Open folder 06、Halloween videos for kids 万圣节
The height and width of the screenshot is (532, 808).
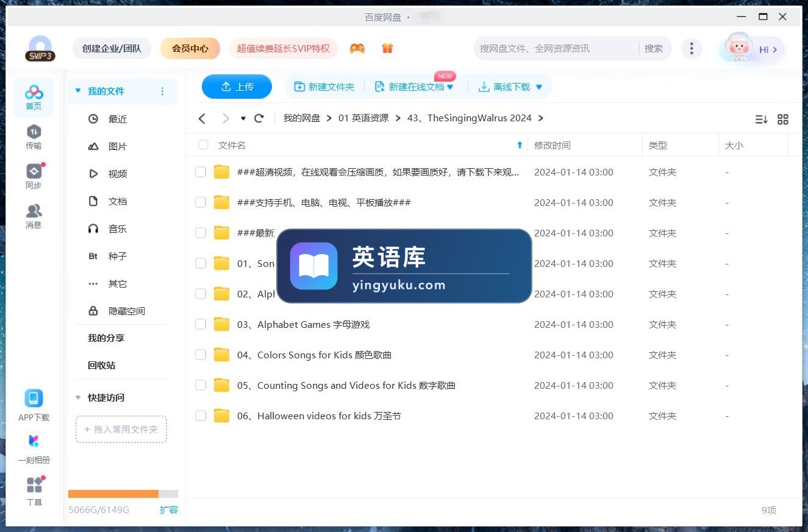coord(319,416)
